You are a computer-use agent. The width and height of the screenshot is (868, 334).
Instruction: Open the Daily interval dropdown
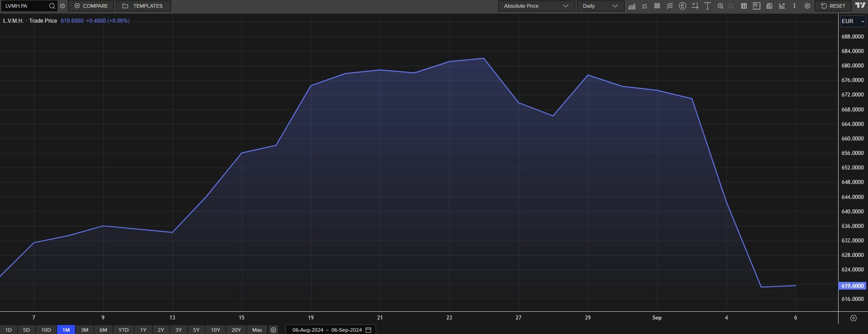tap(600, 6)
